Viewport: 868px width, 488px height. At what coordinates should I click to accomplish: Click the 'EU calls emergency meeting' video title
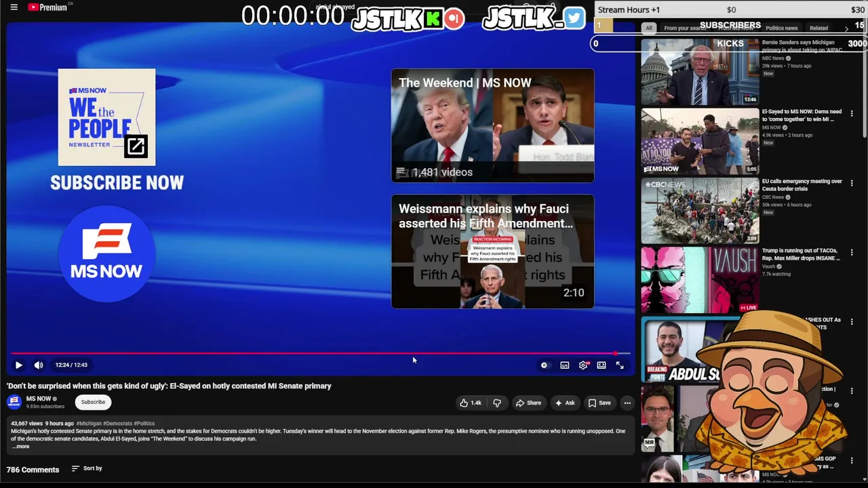coord(802,185)
